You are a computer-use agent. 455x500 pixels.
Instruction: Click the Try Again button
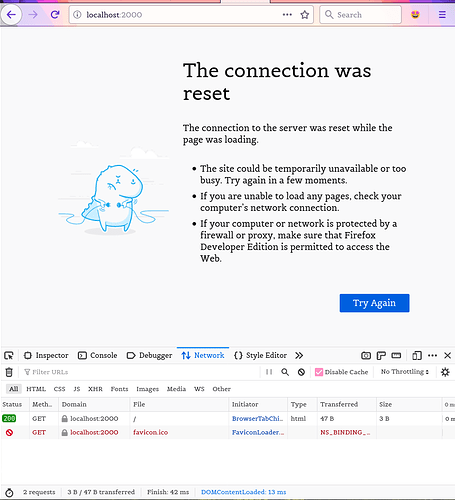tap(374, 303)
